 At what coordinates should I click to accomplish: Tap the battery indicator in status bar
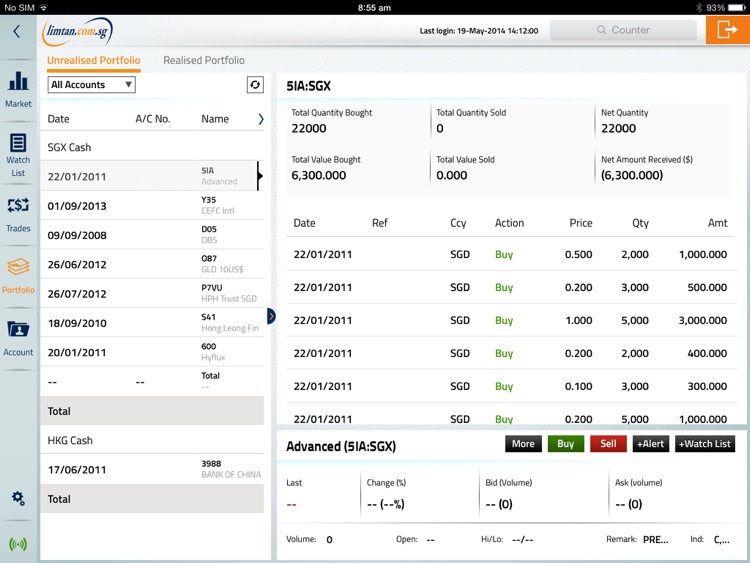point(737,8)
